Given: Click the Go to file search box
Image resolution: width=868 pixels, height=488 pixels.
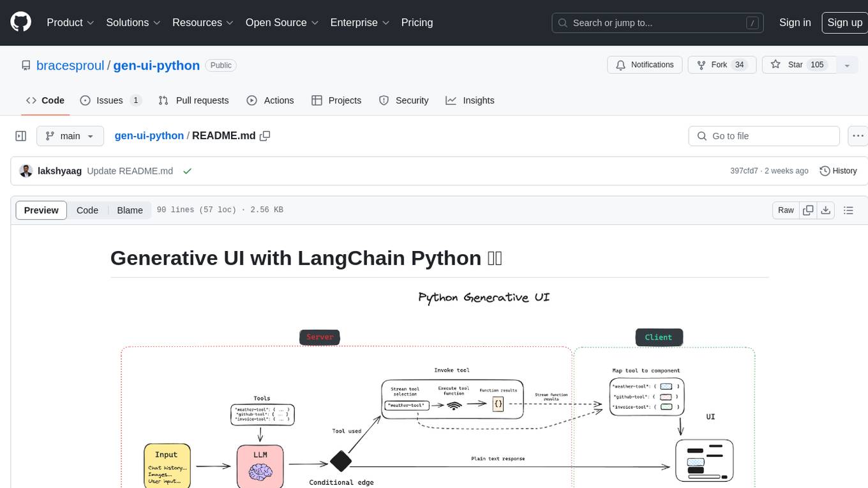Looking at the screenshot, I should click(764, 136).
